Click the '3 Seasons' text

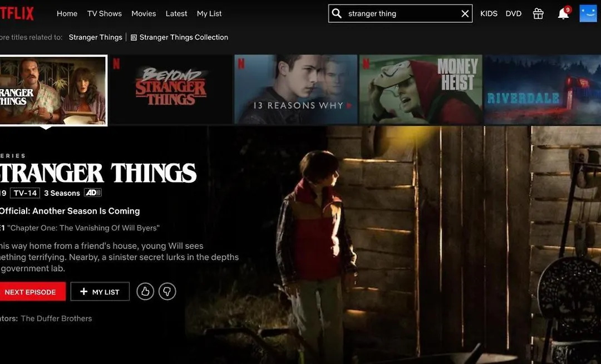62,193
